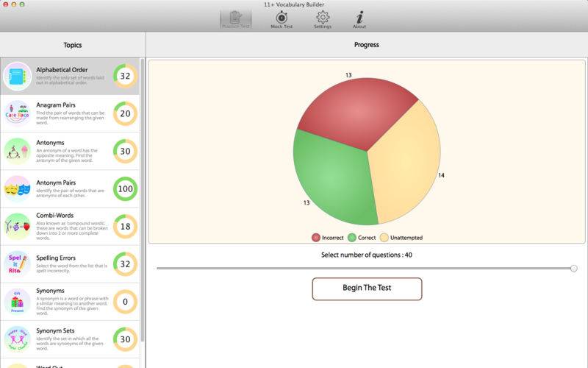588x368 pixels.
Task: Select the Alphabetical Order topic title
Action: coord(62,70)
